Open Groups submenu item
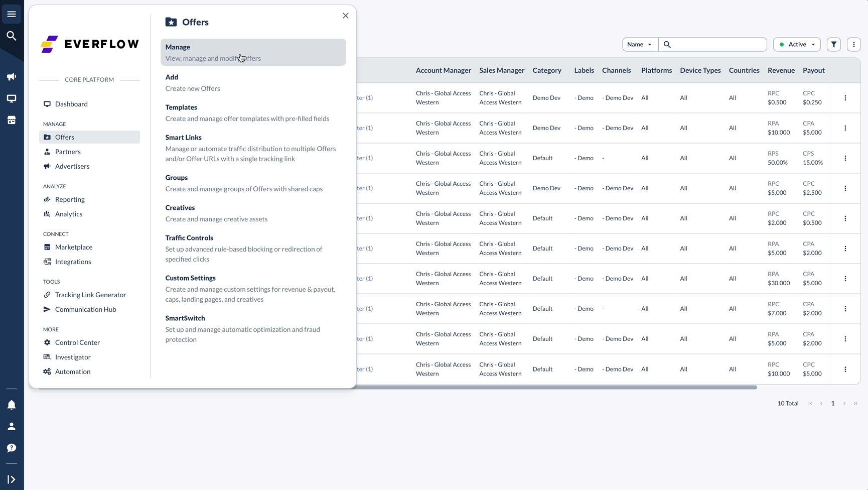Viewport: 868px width, 490px height. tap(253, 183)
